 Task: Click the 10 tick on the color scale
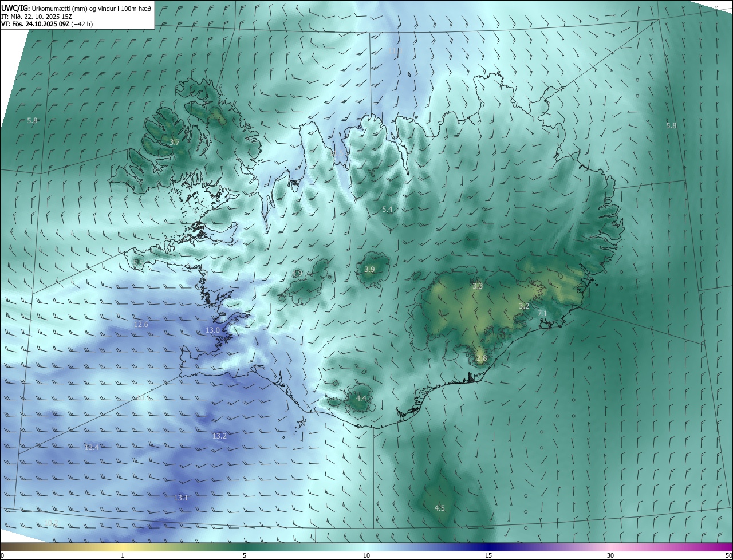[366, 556]
